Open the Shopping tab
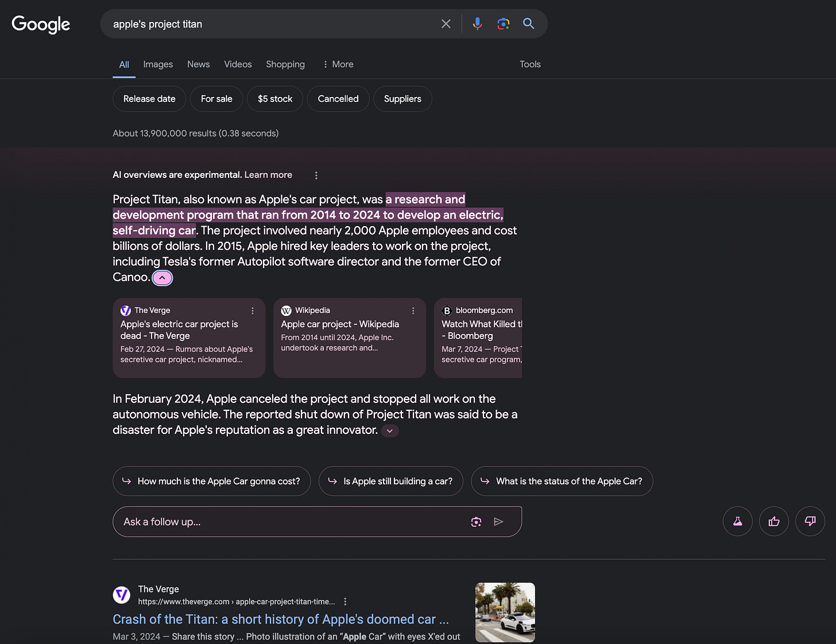836x644 pixels. [x=285, y=64]
